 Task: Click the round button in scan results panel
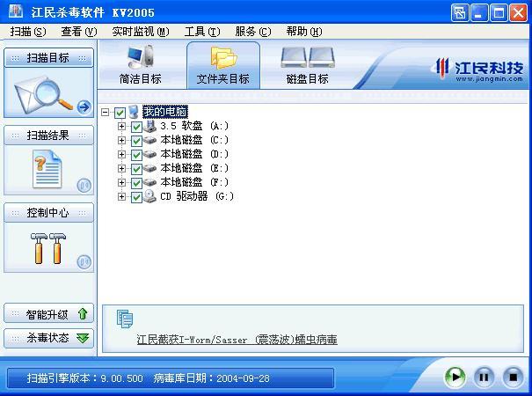84,186
